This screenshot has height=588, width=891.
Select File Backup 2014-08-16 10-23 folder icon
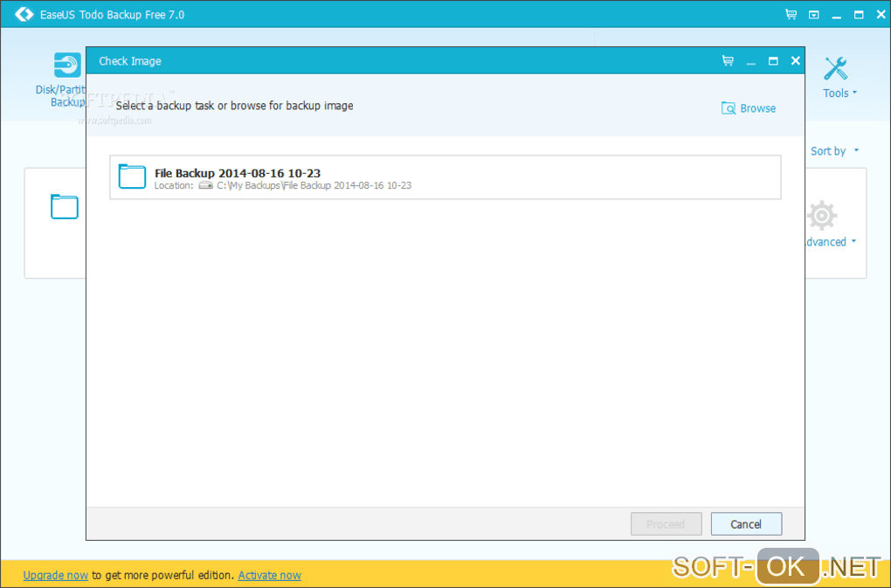pyautogui.click(x=132, y=176)
